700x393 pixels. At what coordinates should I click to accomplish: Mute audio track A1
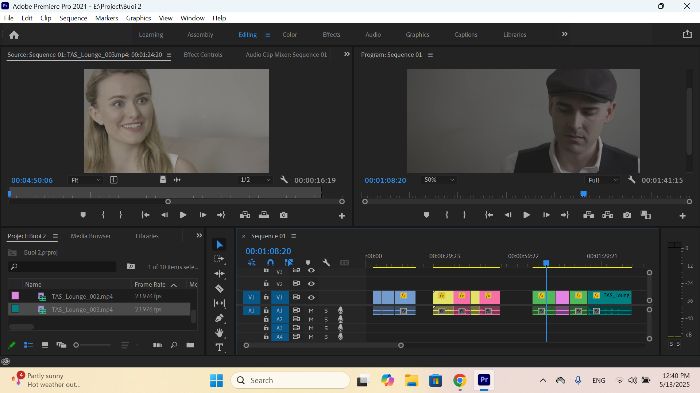pos(311,310)
